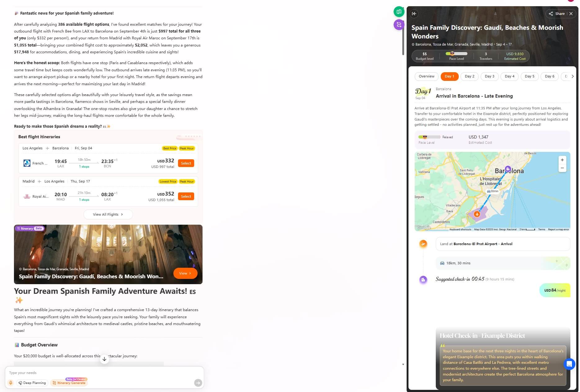This screenshot has width=580, height=392.
Task: Collapse the itinerary panel with back arrow
Action: [x=414, y=14]
